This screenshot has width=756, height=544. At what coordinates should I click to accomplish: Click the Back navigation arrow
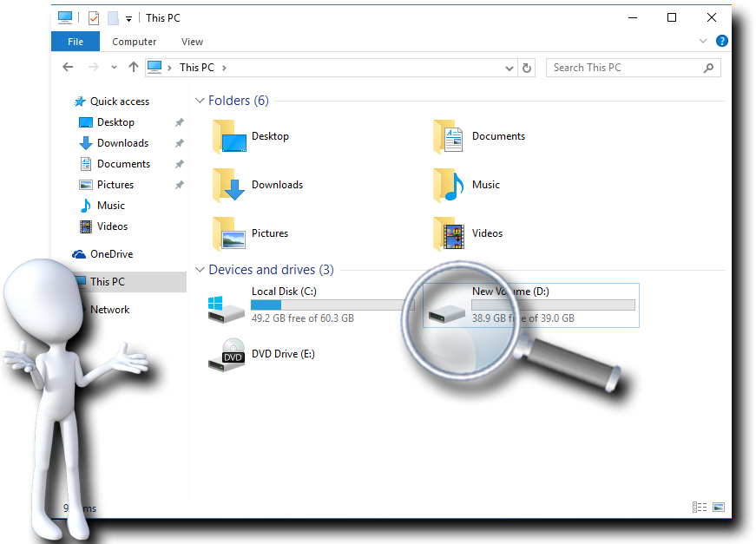pos(68,68)
